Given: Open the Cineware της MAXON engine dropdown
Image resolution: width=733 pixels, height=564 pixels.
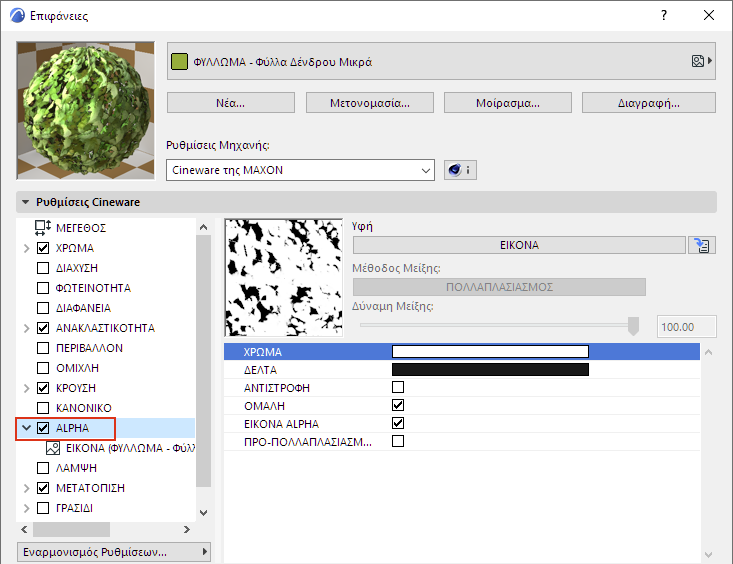Looking at the screenshot, I should coord(300,170).
